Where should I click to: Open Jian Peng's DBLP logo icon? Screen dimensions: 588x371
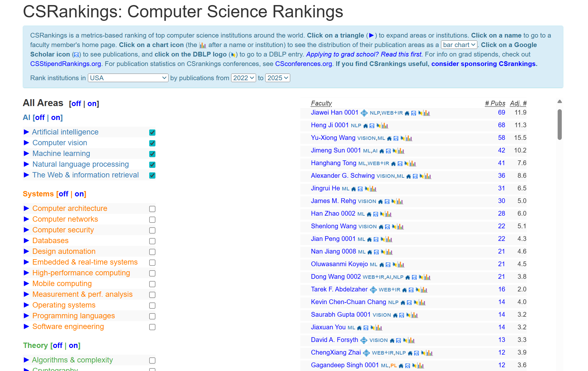coord(383,239)
